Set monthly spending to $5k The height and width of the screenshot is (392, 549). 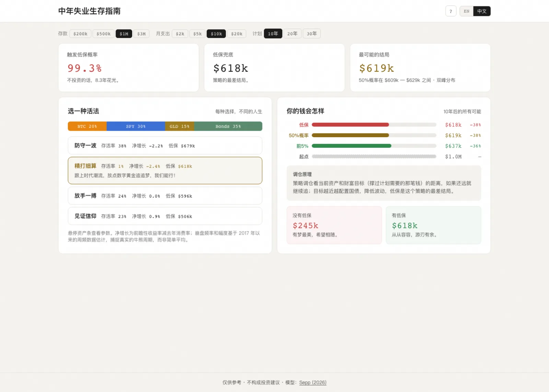197,34
